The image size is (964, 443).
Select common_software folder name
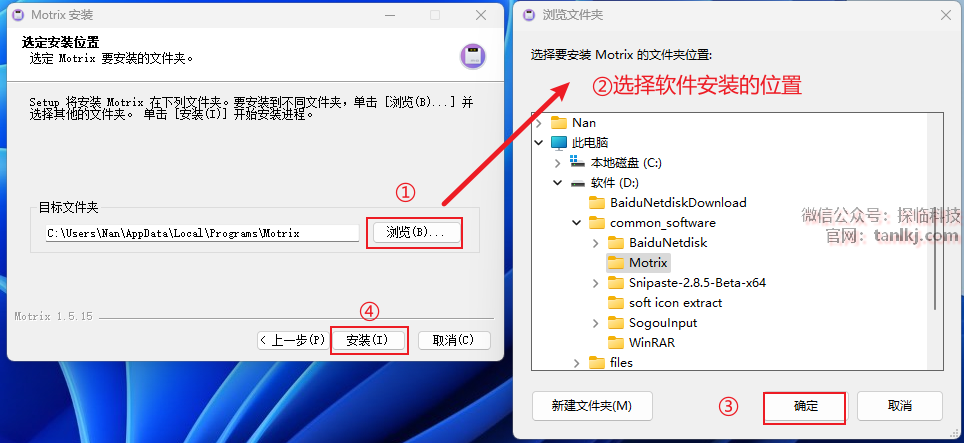coord(663,222)
